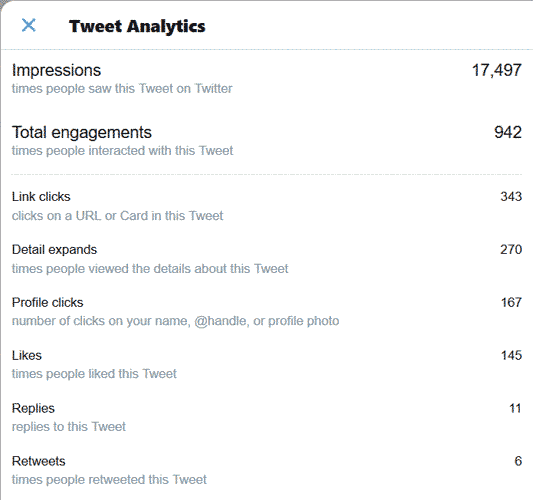Viewport: 533px width, 500px height.
Task: Click the 145 likes count
Action: pyautogui.click(x=511, y=356)
